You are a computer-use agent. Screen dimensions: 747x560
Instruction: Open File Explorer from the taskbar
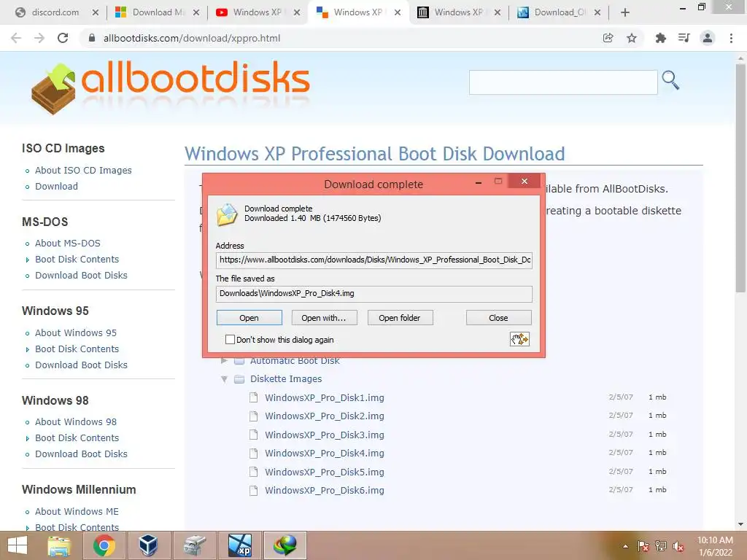pyautogui.click(x=60, y=545)
